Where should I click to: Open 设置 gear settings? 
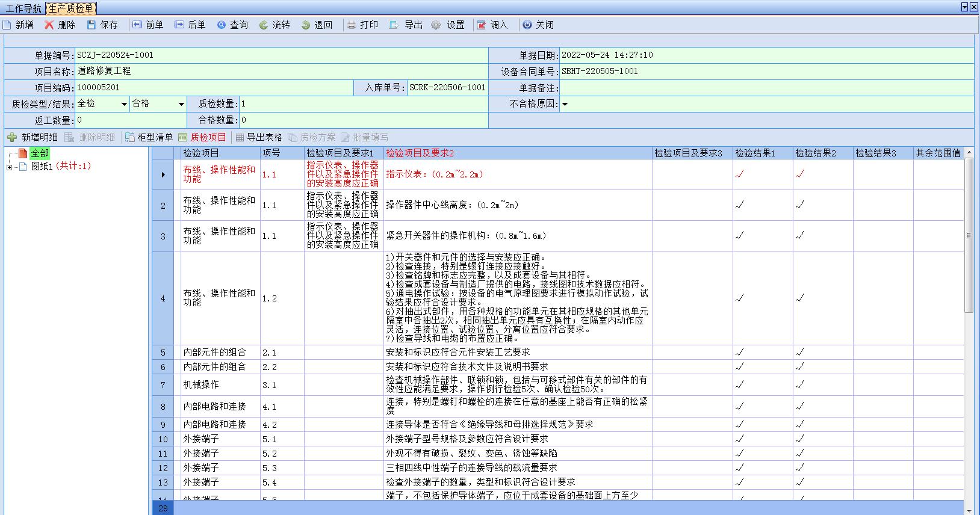(x=436, y=25)
